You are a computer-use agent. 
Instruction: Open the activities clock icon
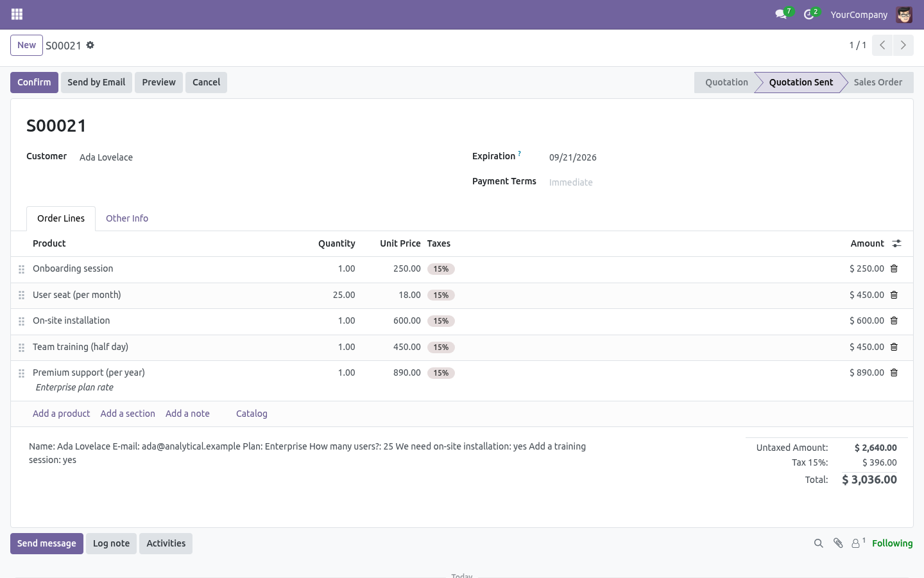[x=809, y=14]
